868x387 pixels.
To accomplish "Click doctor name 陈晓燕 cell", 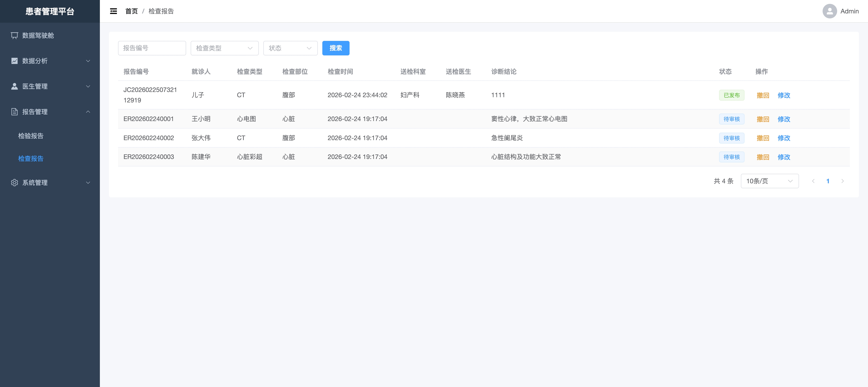I will click(455, 95).
